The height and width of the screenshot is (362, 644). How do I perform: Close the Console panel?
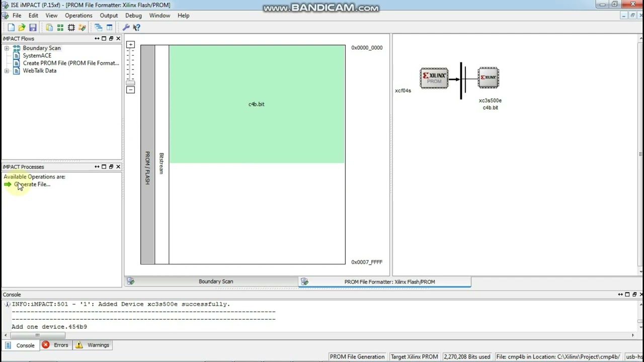pos(641,295)
